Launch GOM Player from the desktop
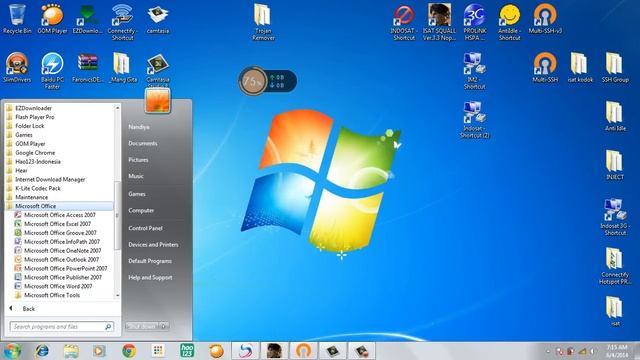This screenshot has height=360, width=640. point(52,19)
